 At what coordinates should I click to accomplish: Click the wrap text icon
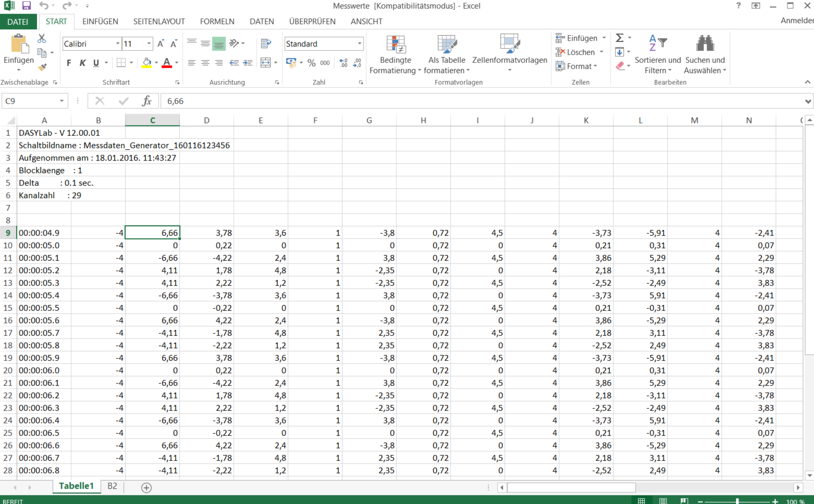[x=266, y=43]
